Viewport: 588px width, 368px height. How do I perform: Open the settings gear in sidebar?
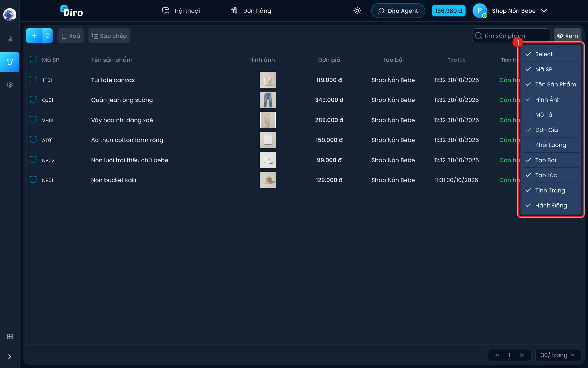10,85
